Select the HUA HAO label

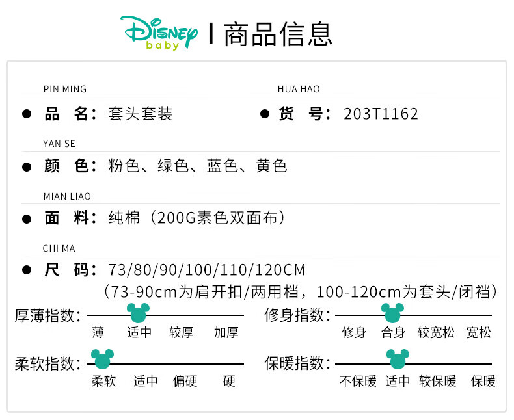[x=299, y=89]
